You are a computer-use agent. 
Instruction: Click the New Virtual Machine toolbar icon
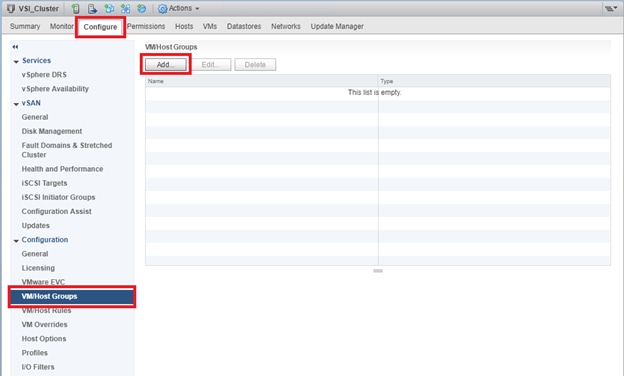pos(109,8)
